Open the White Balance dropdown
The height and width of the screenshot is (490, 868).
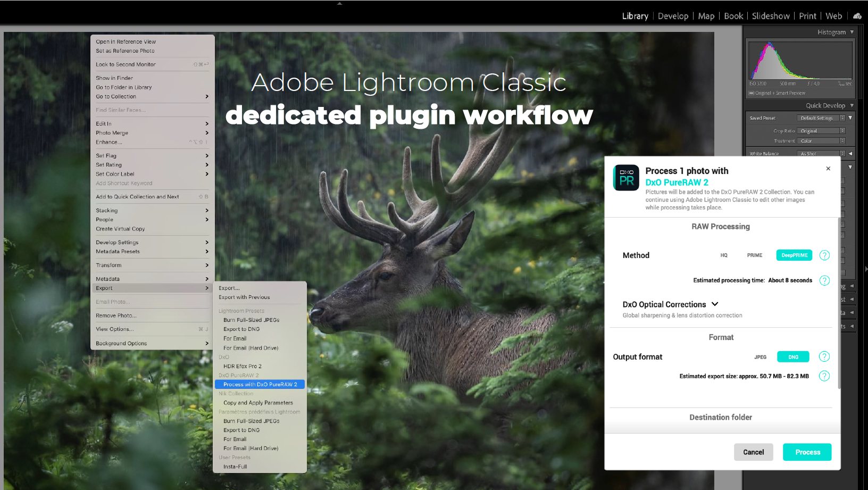click(x=822, y=154)
